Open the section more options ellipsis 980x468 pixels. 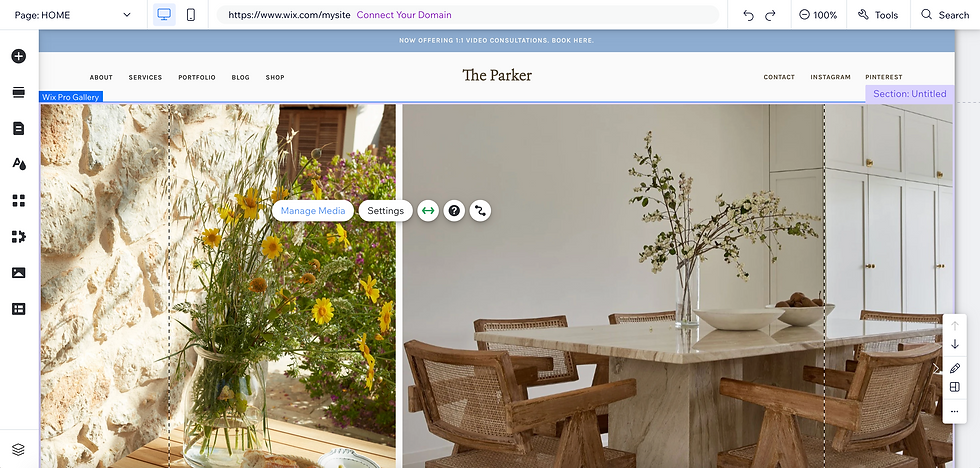tap(954, 411)
